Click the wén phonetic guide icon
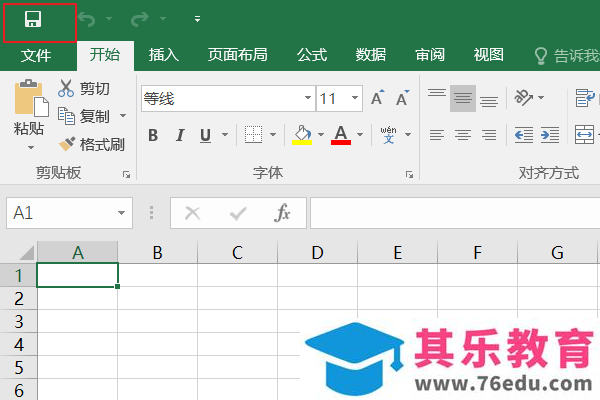 tap(388, 134)
